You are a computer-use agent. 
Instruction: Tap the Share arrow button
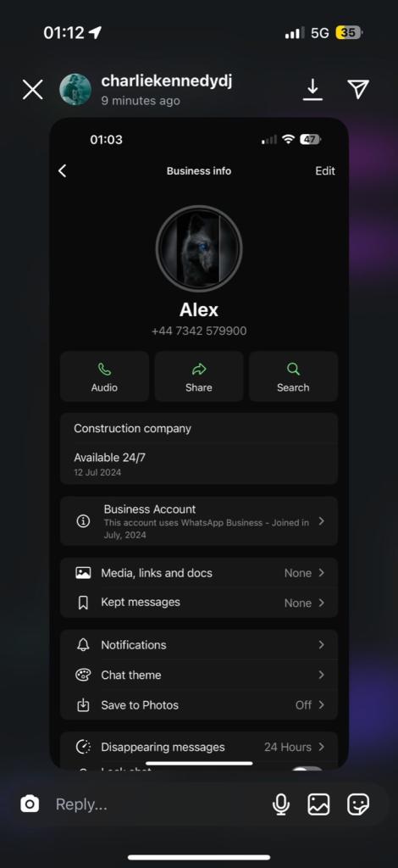199,376
